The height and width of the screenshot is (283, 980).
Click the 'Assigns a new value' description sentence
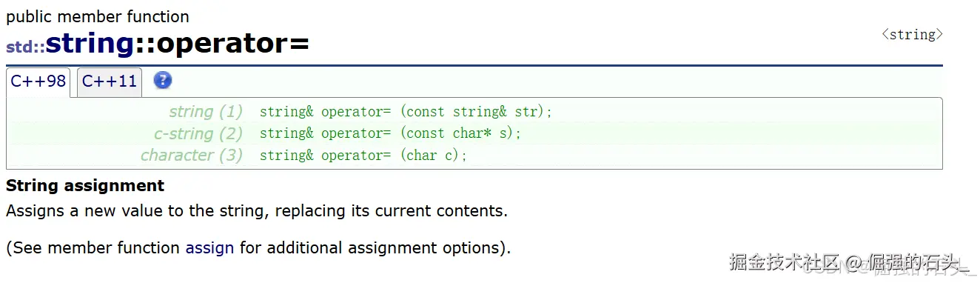click(257, 210)
